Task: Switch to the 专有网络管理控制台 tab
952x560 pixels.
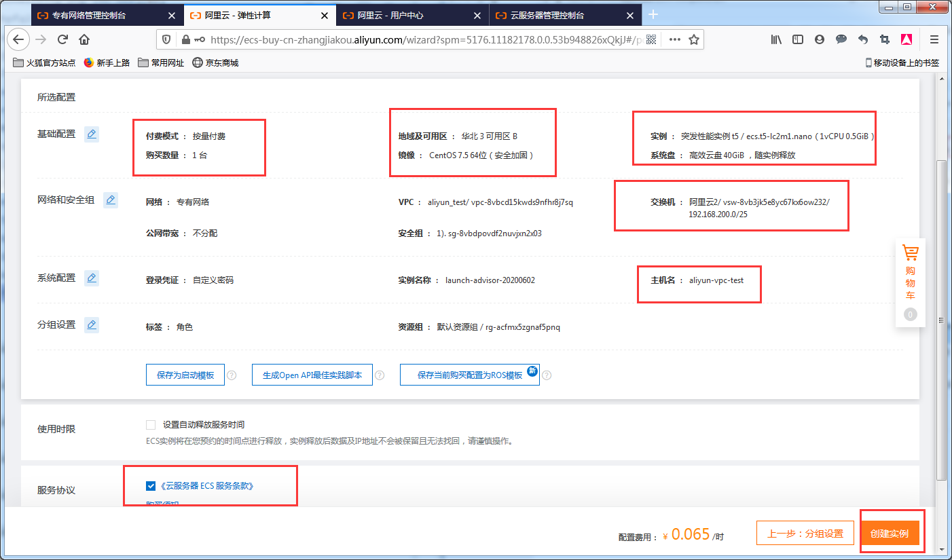Action: (x=100, y=14)
